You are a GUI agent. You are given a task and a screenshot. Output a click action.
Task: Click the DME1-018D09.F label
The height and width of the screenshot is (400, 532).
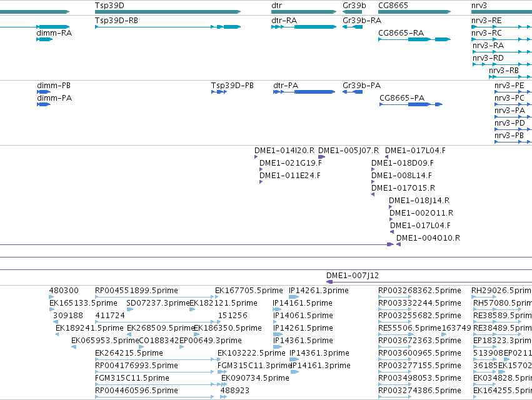coord(403,163)
